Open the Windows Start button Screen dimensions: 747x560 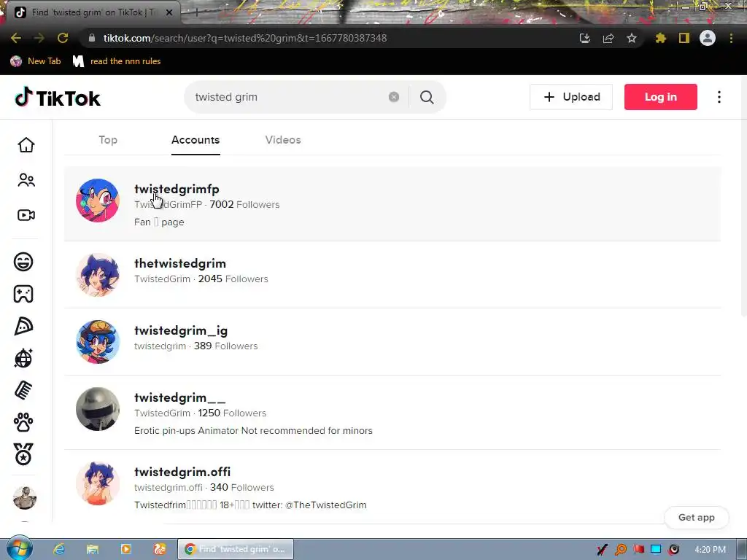click(x=19, y=548)
